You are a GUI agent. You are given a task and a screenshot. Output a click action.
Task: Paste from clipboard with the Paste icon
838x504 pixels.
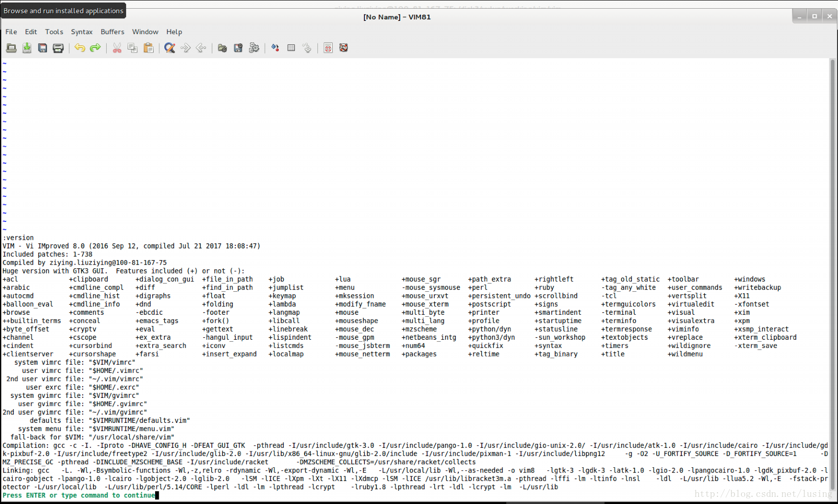[x=149, y=48]
